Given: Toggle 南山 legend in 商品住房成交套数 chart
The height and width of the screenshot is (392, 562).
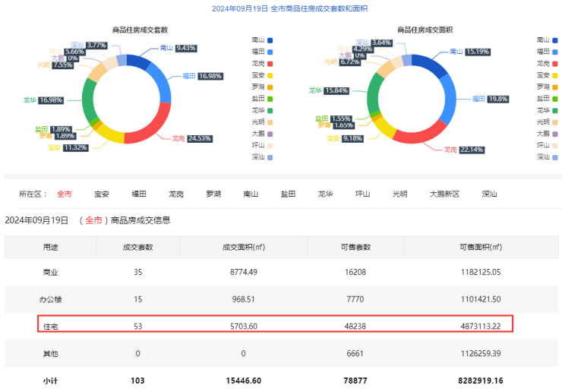Looking at the screenshot, I should tap(261, 40).
